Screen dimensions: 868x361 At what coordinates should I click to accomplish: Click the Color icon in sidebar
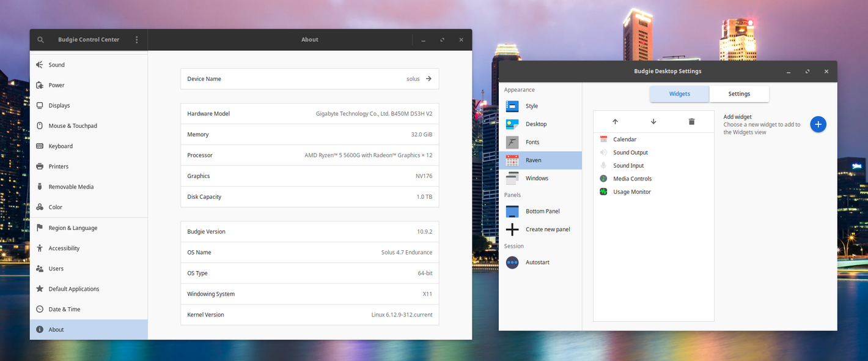click(40, 207)
